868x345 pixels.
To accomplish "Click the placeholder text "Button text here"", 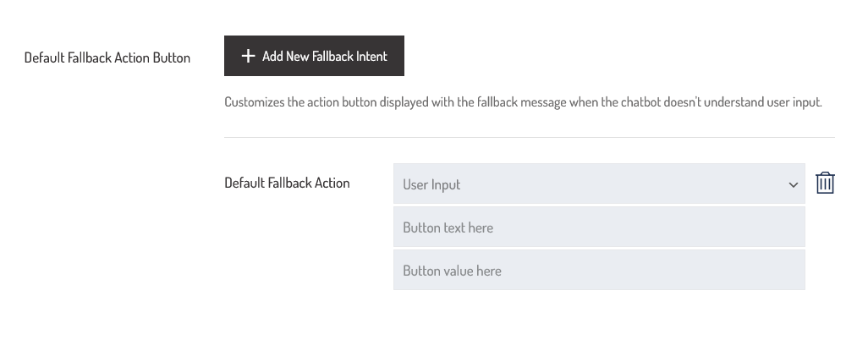I will point(448,227).
